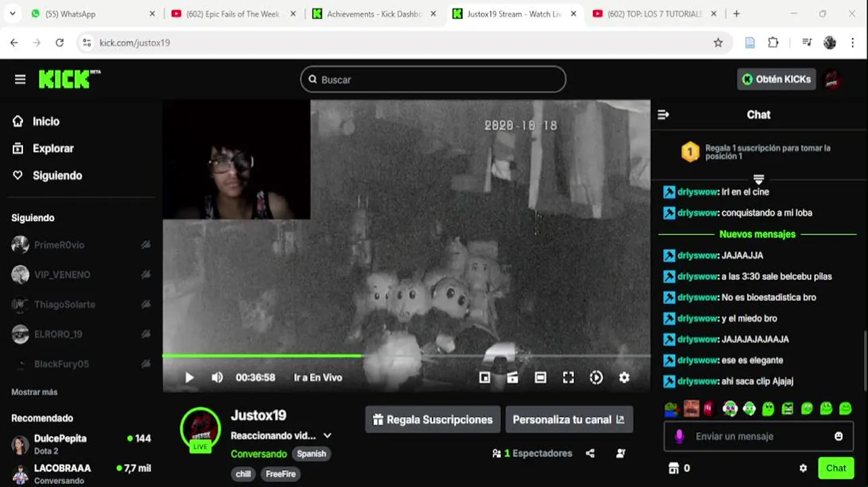
Task: Click drlyswow in 'ahi saca clip' message
Action: 697,381
